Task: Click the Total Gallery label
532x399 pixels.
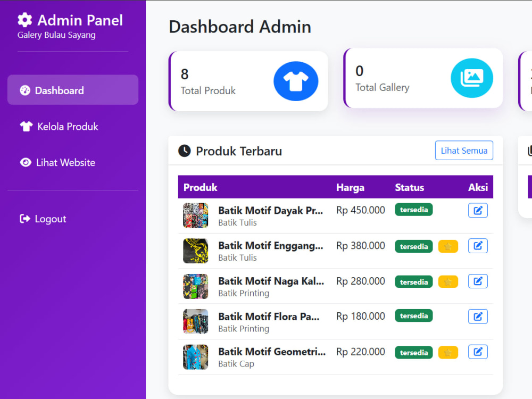Action: pyautogui.click(x=383, y=88)
